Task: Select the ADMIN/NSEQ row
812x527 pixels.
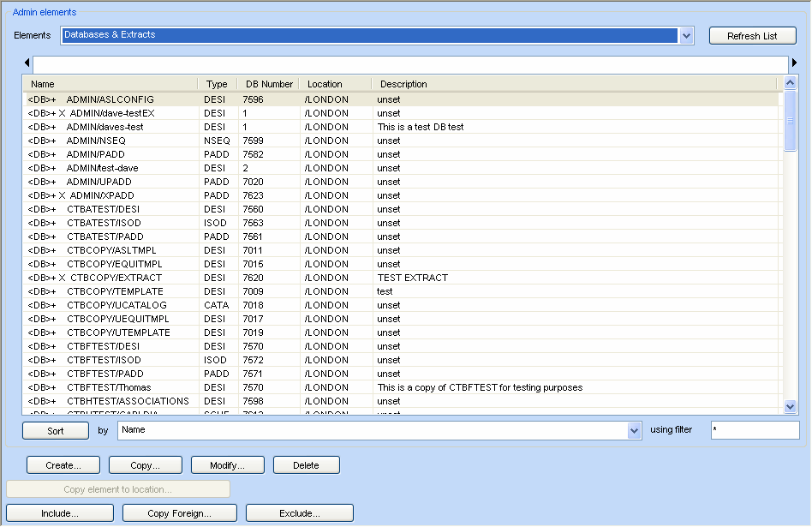Action: [x=402, y=141]
